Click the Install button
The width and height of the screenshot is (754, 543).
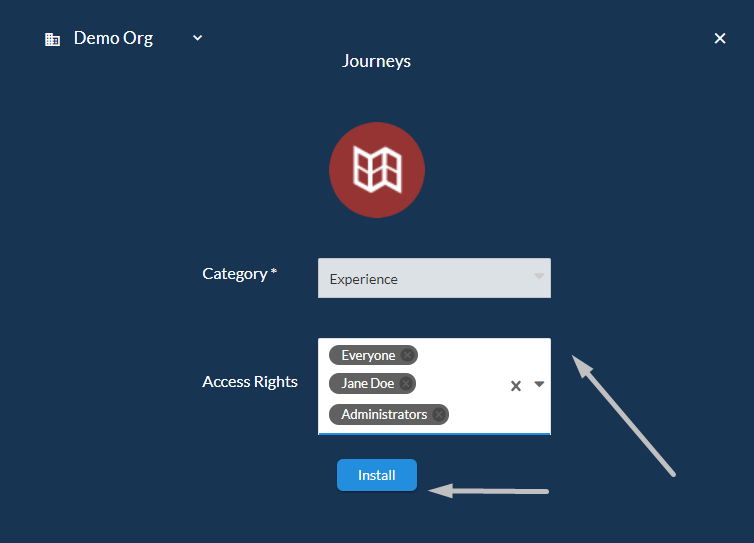pos(377,475)
